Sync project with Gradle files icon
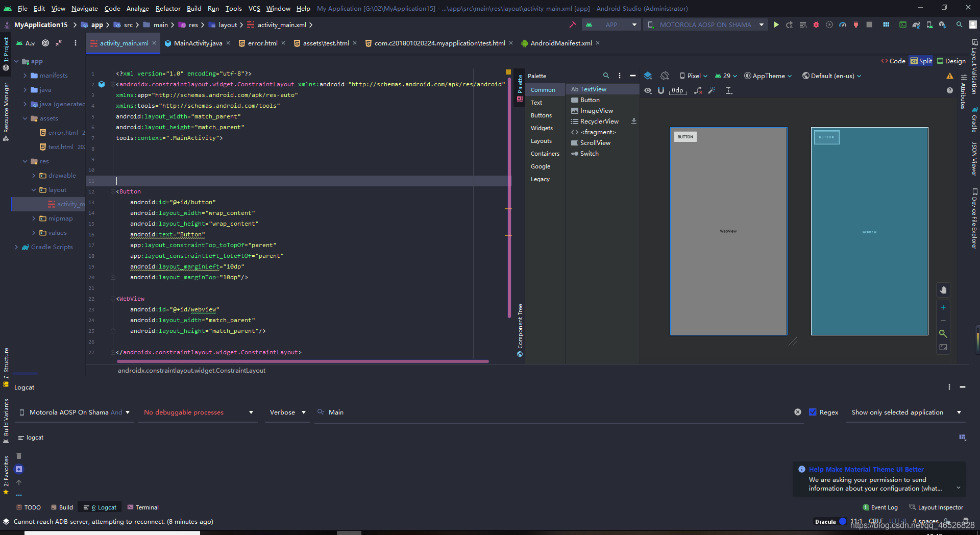This screenshot has width=980, height=535. tap(916, 25)
